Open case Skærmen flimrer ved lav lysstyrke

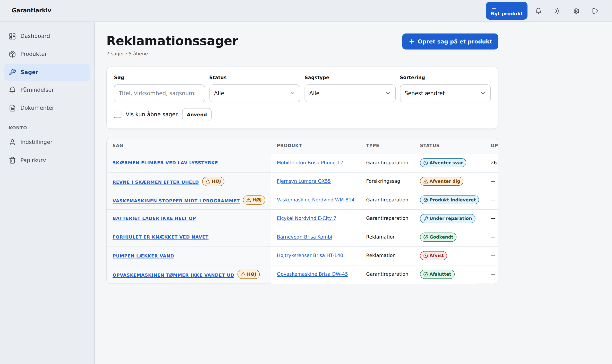pyautogui.click(x=165, y=163)
